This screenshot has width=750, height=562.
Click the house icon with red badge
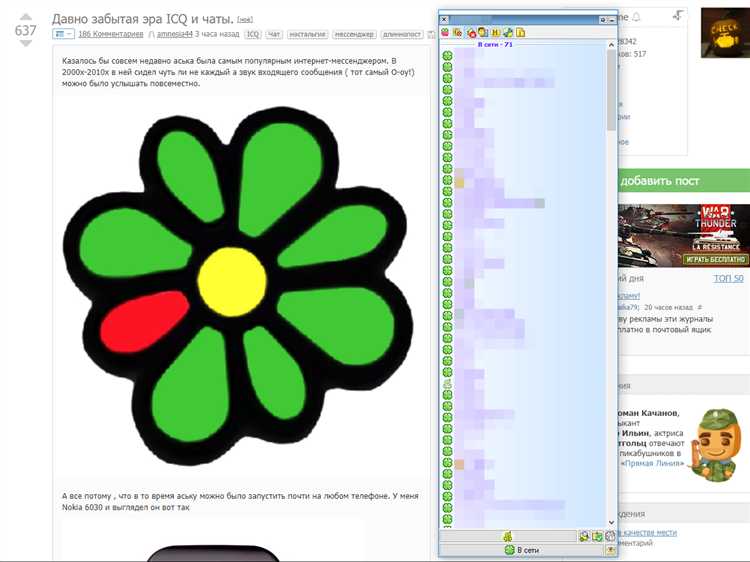point(471,33)
